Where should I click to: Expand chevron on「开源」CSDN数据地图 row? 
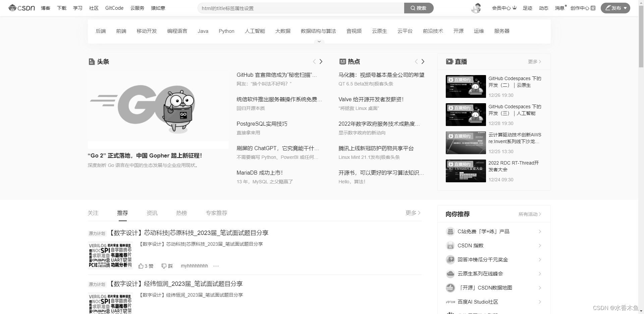tap(540, 288)
